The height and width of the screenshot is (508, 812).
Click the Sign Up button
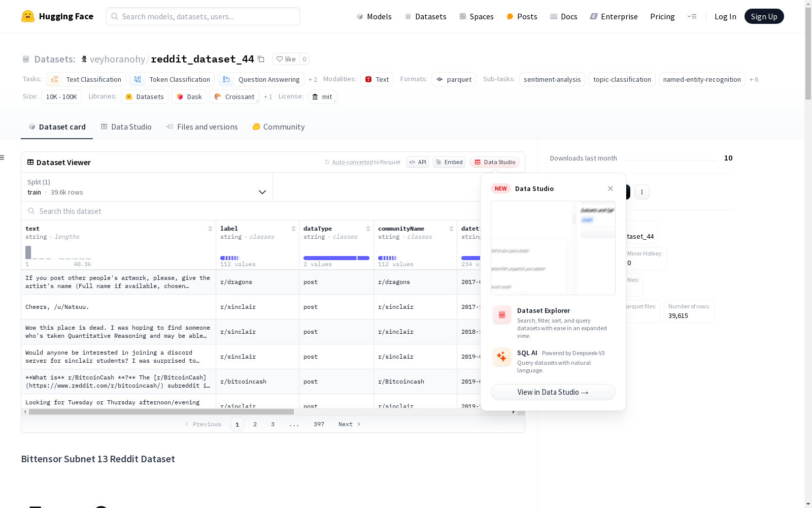[764, 16]
